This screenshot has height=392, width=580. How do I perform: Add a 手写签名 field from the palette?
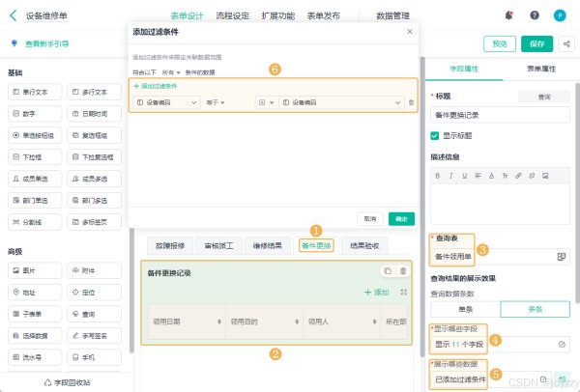(94, 336)
